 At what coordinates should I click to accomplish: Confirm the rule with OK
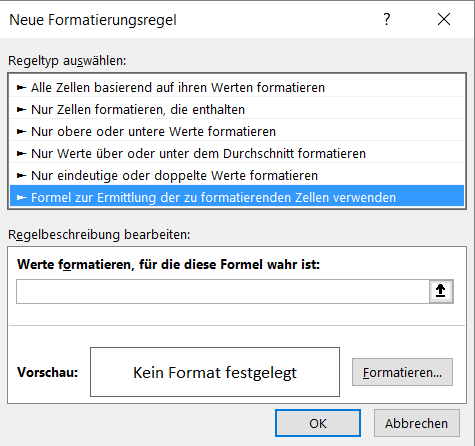[318, 423]
